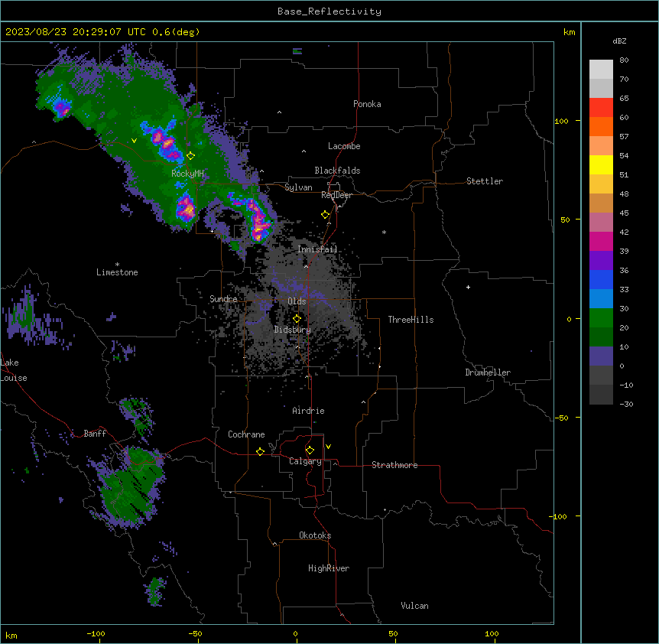
Task: Click the asterisk marker above the Limestone label
Action: coord(117,265)
